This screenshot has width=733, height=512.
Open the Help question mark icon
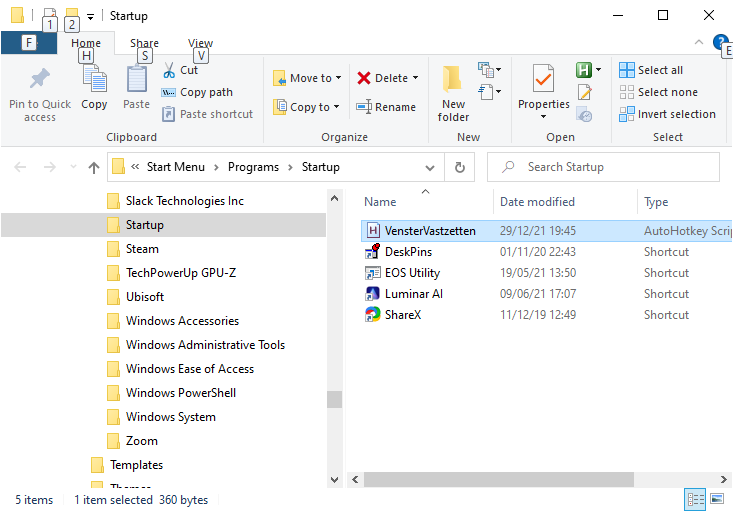click(720, 42)
